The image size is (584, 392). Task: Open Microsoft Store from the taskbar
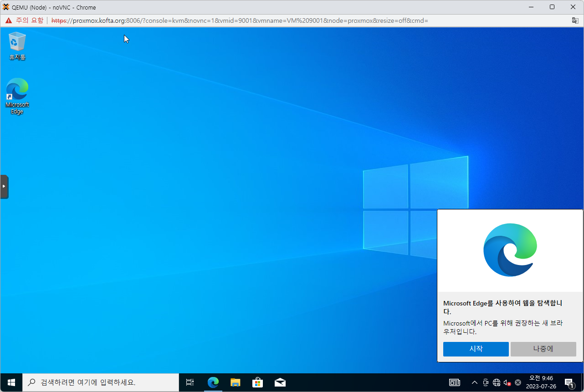point(257,382)
